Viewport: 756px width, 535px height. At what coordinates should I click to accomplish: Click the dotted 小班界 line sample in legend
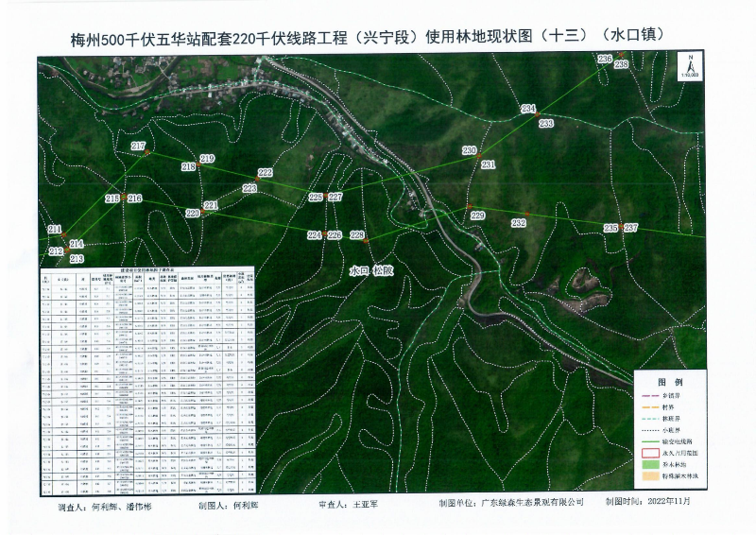tap(650, 430)
